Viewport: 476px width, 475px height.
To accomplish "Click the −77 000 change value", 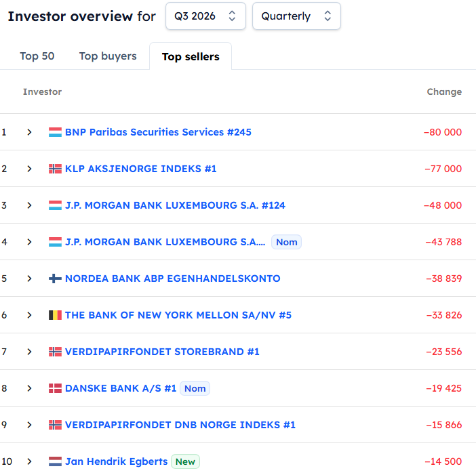I will coord(443,169).
